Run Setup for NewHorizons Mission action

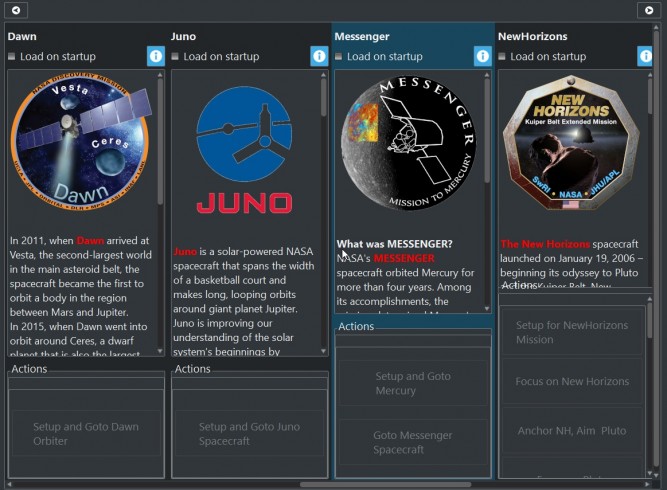(572, 332)
